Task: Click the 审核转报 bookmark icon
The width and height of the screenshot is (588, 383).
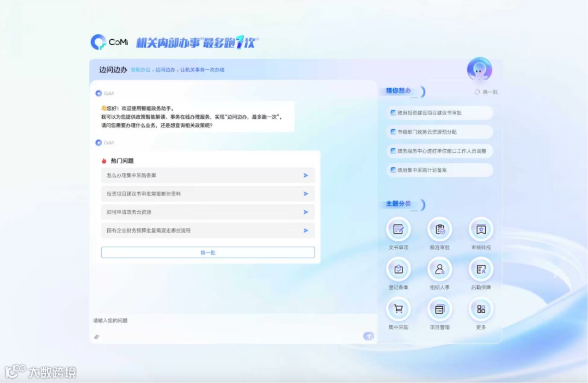Action: (481, 229)
